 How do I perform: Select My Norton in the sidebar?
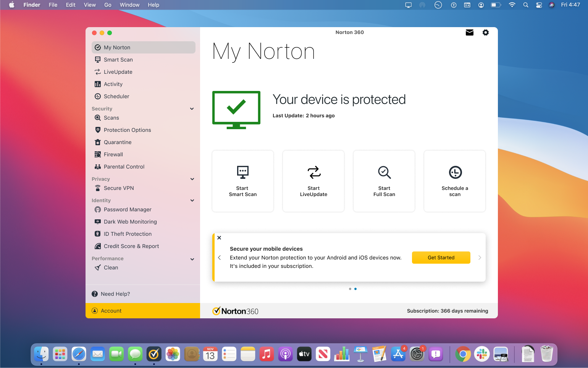pos(144,47)
